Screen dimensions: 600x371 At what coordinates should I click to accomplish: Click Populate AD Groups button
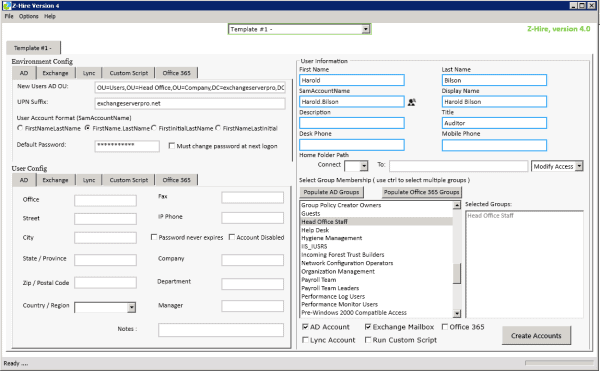(x=331, y=192)
